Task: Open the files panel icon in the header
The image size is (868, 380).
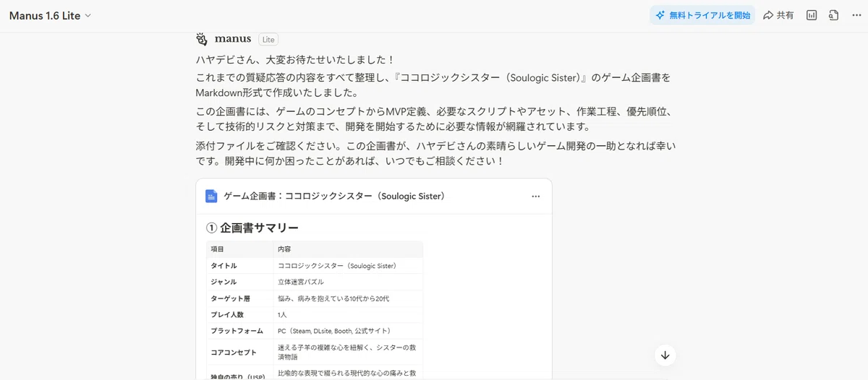Action: 833,15
